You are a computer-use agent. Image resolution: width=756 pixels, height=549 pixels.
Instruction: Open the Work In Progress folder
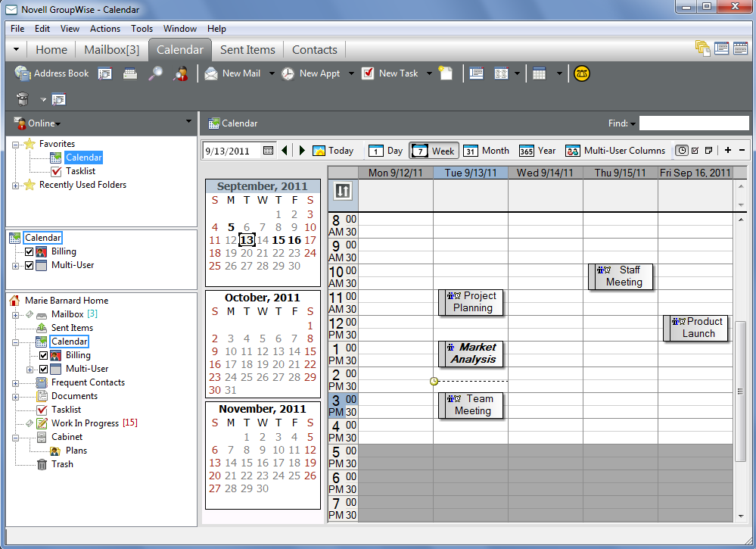coord(85,423)
